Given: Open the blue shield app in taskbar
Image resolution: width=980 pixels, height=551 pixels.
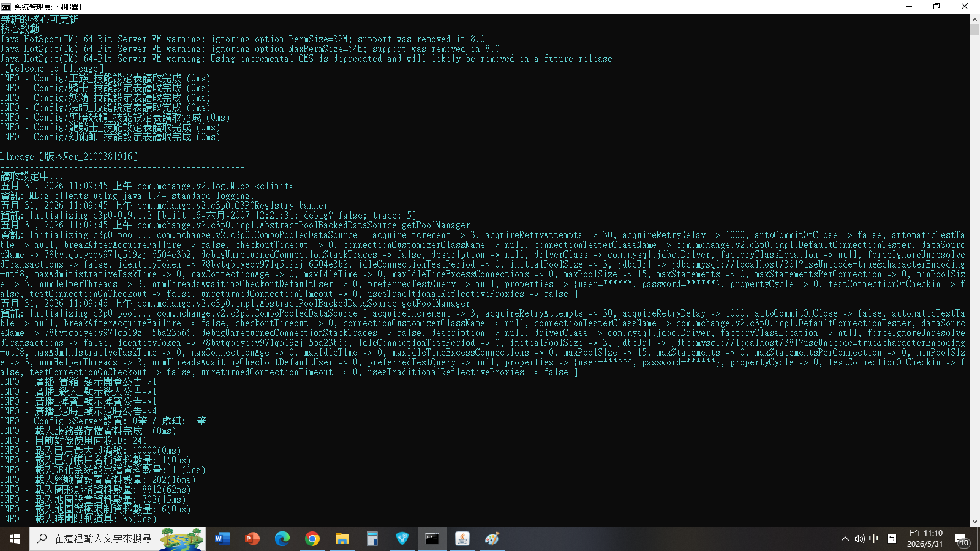Looking at the screenshot, I should point(402,539).
